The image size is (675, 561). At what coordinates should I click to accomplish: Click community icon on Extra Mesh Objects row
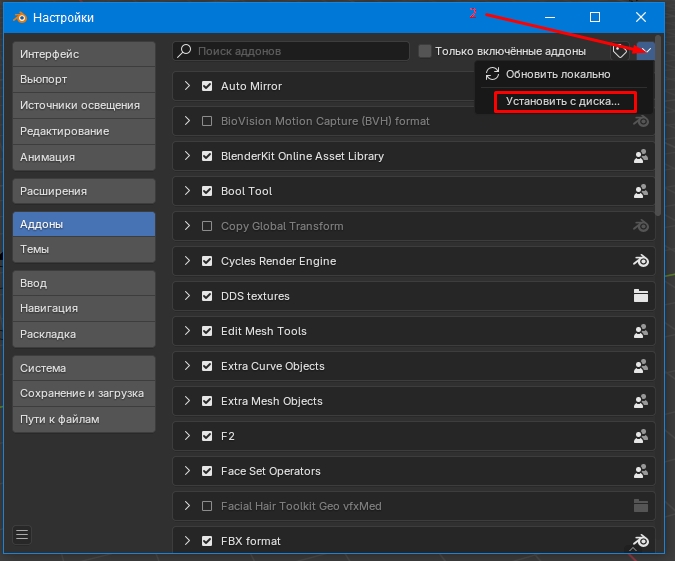coord(641,401)
